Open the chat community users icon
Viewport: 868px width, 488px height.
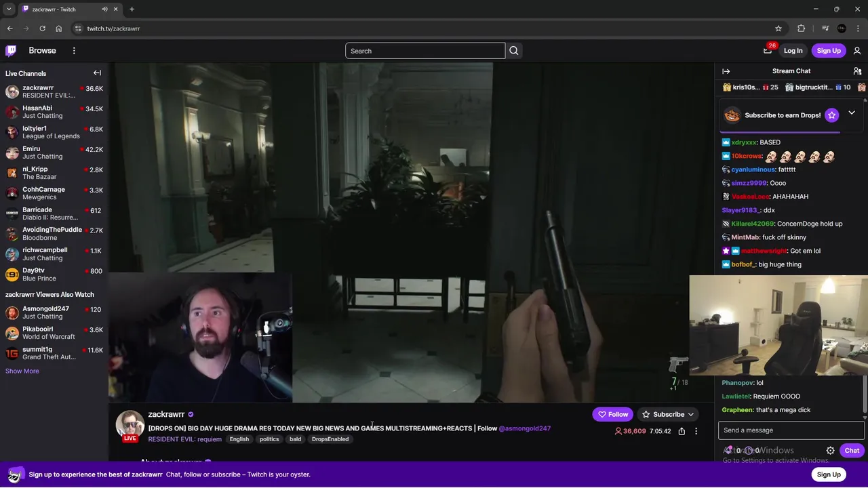pyautogui.click(x=857, y=71)
